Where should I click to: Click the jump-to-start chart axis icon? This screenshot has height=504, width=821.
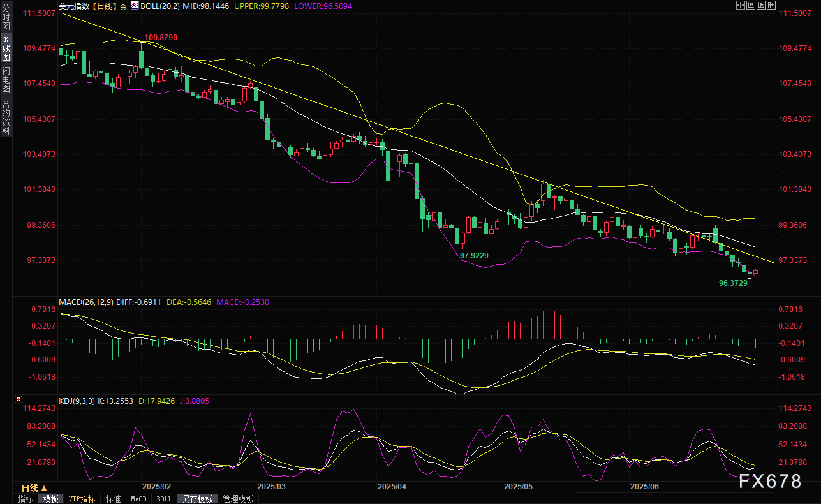click(751, 5)
